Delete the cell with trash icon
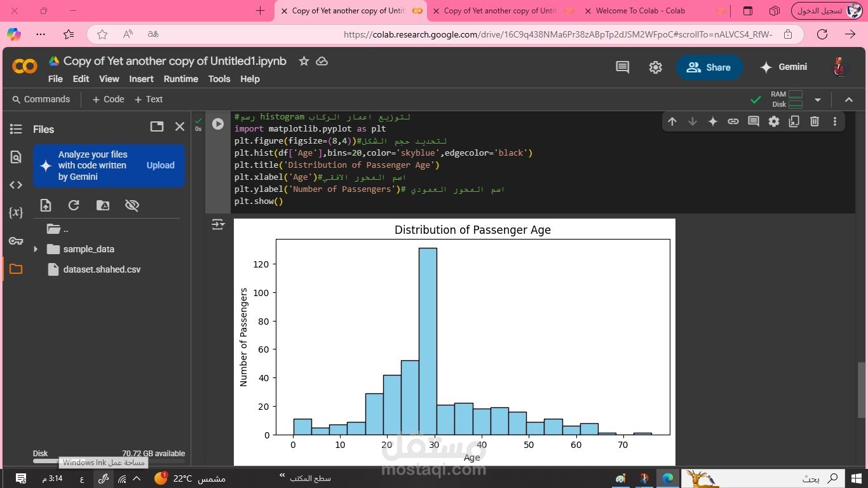The image size is (868, 488). point(815,121)
